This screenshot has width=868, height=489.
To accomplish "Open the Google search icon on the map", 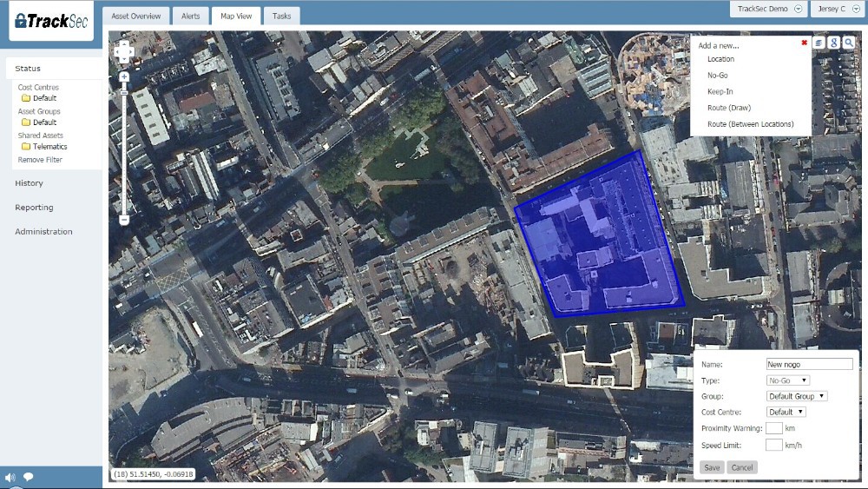I will coord(833,43).
